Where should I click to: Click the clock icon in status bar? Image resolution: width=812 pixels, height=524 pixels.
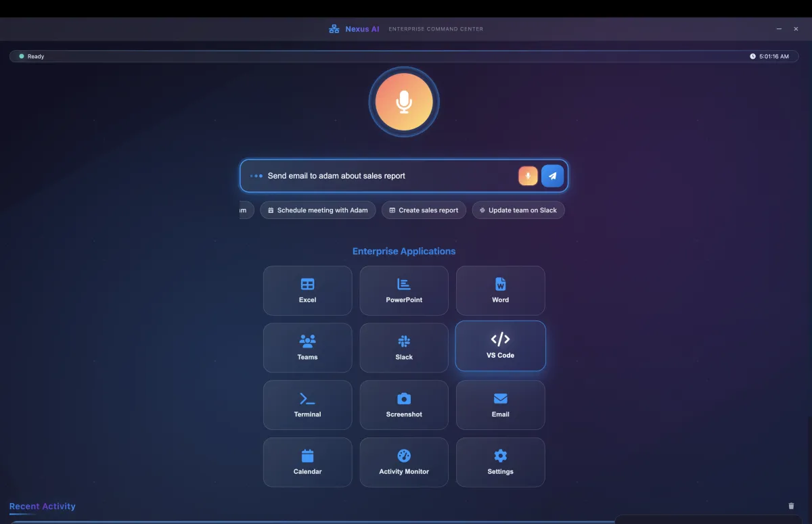752,57
